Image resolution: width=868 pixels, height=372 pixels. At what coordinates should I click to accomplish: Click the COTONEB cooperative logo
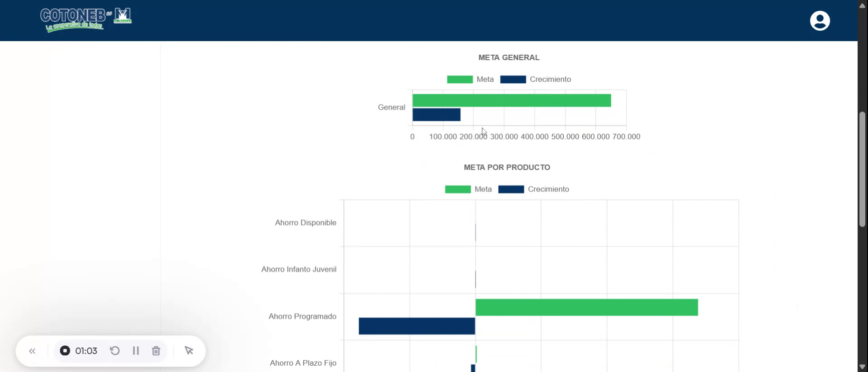click(85, 20)
